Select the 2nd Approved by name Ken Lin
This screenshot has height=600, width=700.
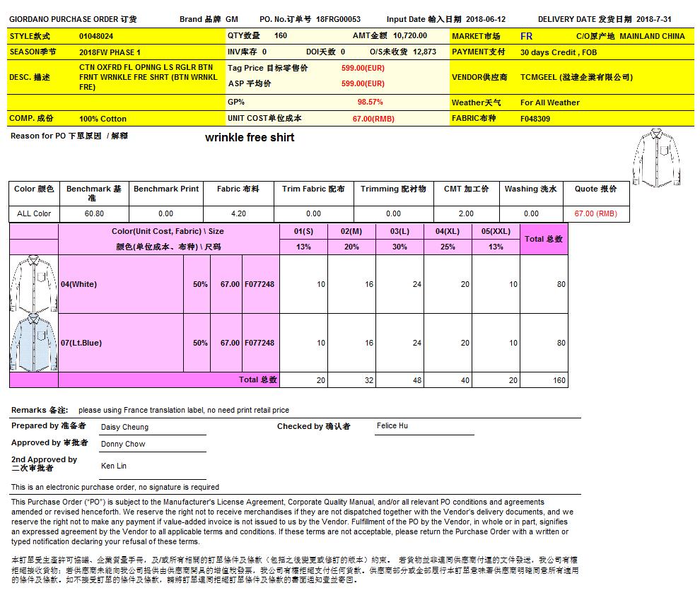[x=114, y=466]
